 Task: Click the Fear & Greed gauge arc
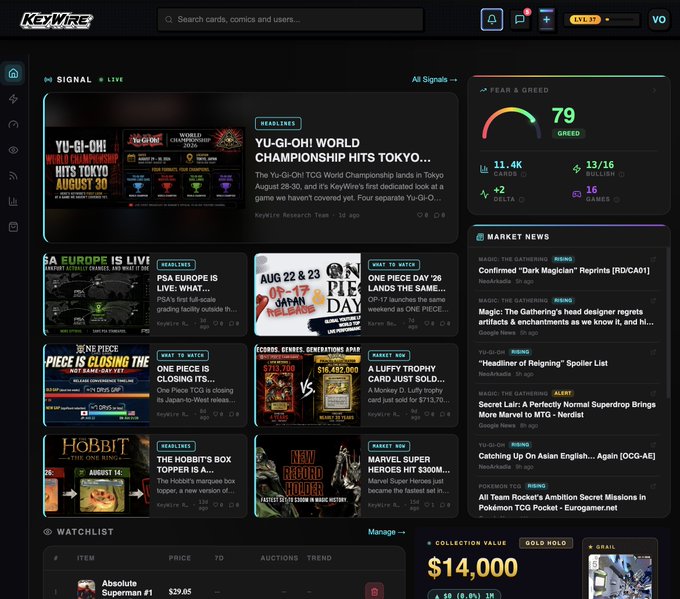pyautogui.click(x=511, y=123)
